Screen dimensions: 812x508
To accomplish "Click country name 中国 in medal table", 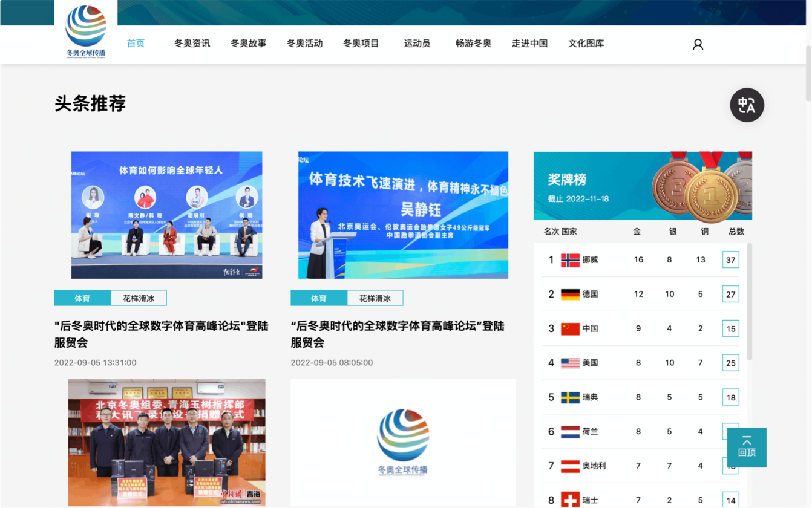I will click(x=590, y=329).
